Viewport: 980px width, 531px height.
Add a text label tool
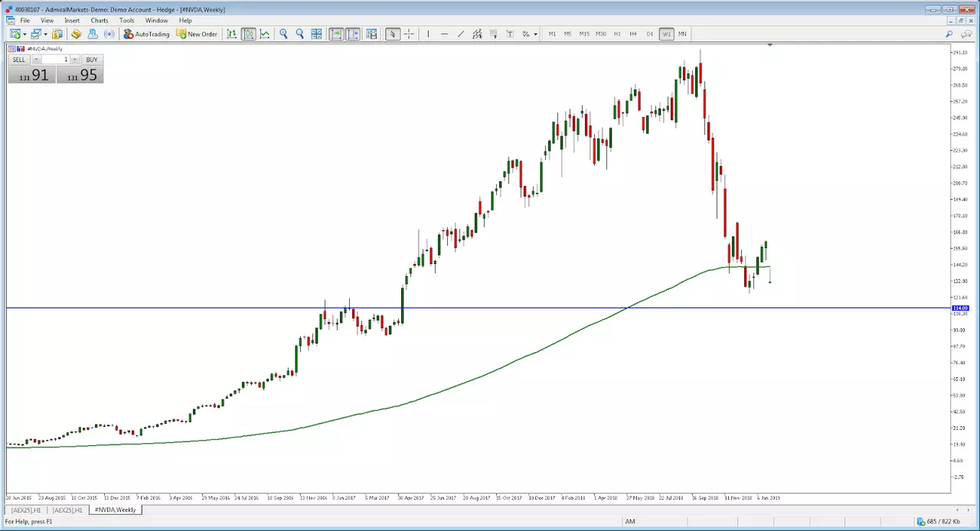(509, 34)
